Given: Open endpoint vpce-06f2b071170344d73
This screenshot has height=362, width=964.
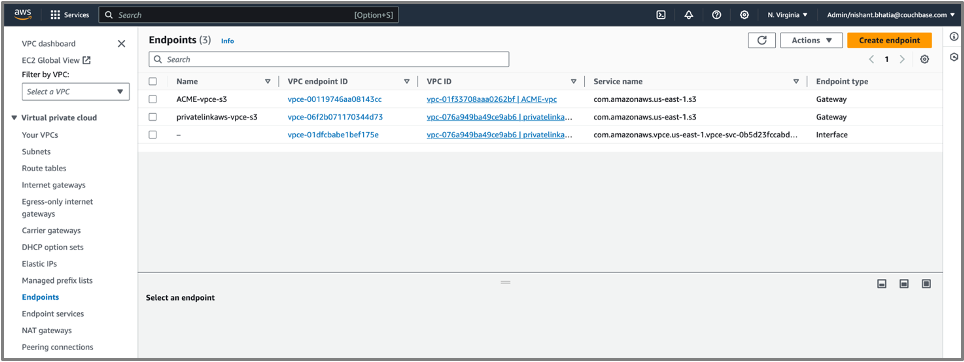Looking at the screenshot, I should pyautogui.click(x=335, y=117).
